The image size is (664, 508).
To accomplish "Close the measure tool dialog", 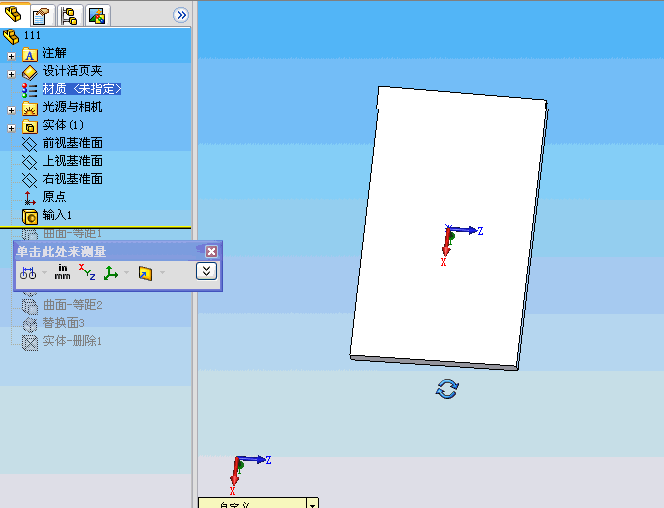I will click(211, 251).
